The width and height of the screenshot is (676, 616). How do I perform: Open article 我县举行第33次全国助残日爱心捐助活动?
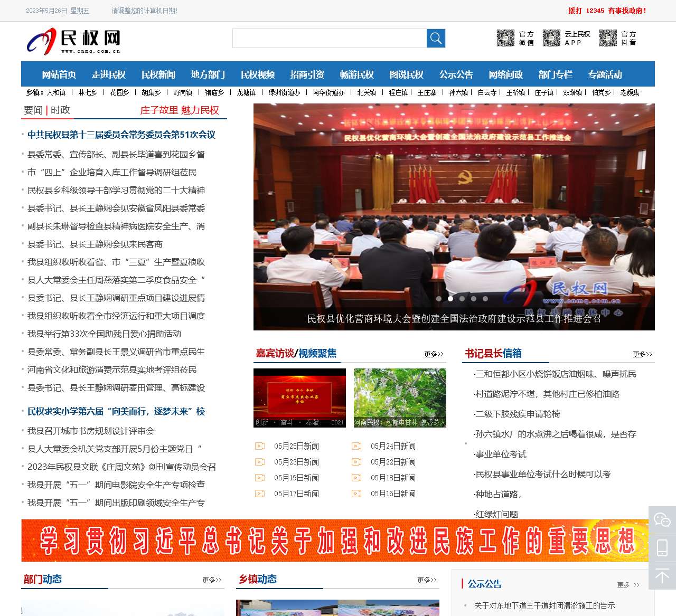(x=104, y=334)
